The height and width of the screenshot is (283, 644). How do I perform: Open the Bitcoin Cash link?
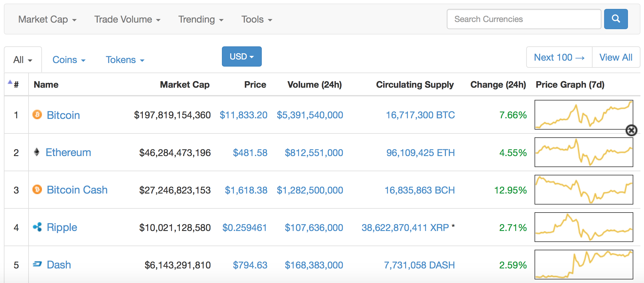[77, 190]
